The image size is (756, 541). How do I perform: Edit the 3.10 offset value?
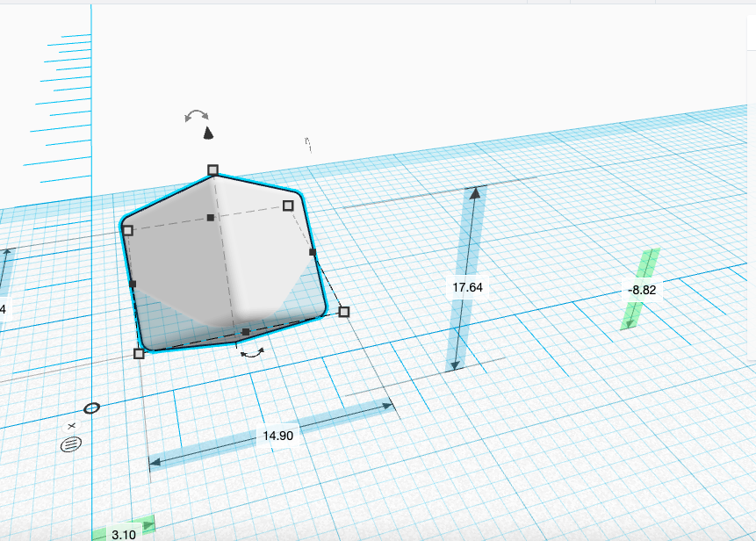[x=124, y=534]
